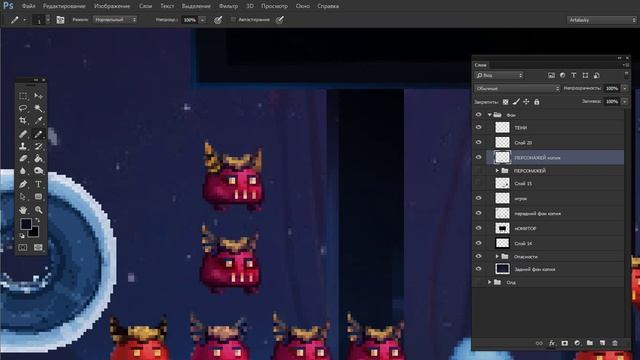Image resolution: width=640 pixels, height=360 pixels.
Task: Select the Crop tool
Action: (23, 120)
